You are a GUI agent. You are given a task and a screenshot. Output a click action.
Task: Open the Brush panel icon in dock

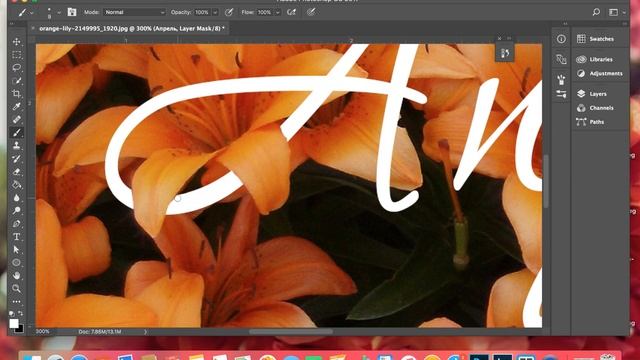click(x=561, y=80)
